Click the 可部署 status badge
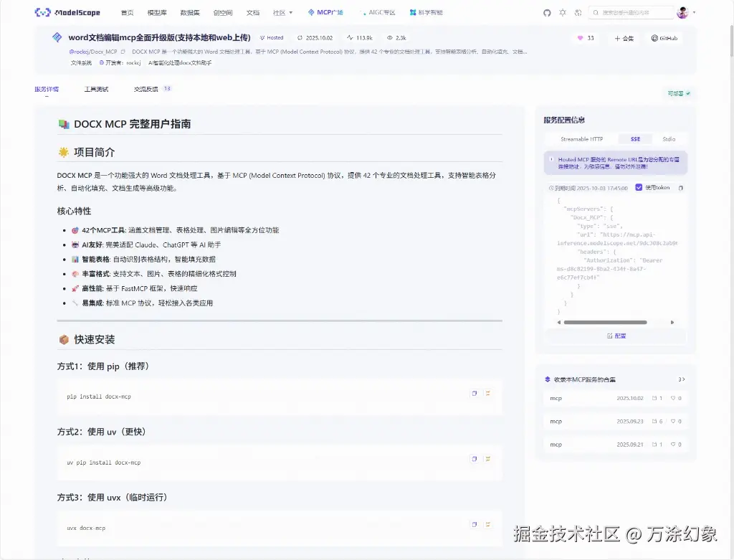 click(679, 94)
